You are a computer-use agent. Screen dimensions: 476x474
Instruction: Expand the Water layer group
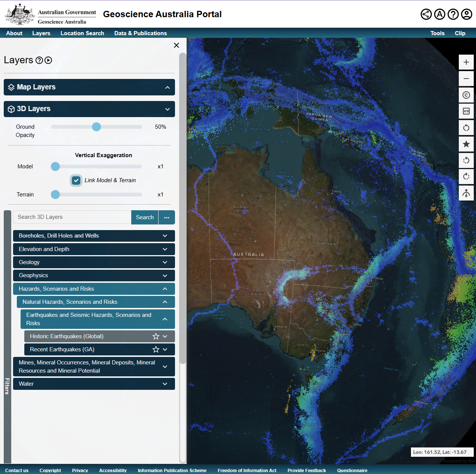click(x=94, y=384)
